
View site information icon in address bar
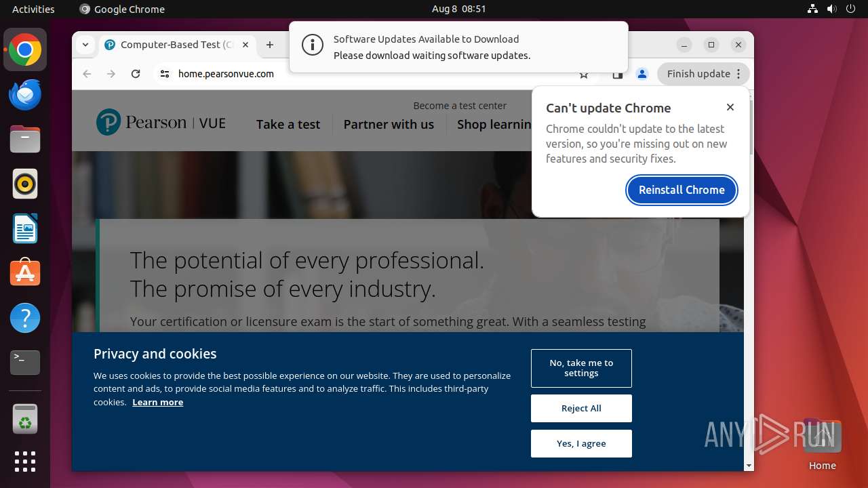pyautogui.click(x=164, y=74)
